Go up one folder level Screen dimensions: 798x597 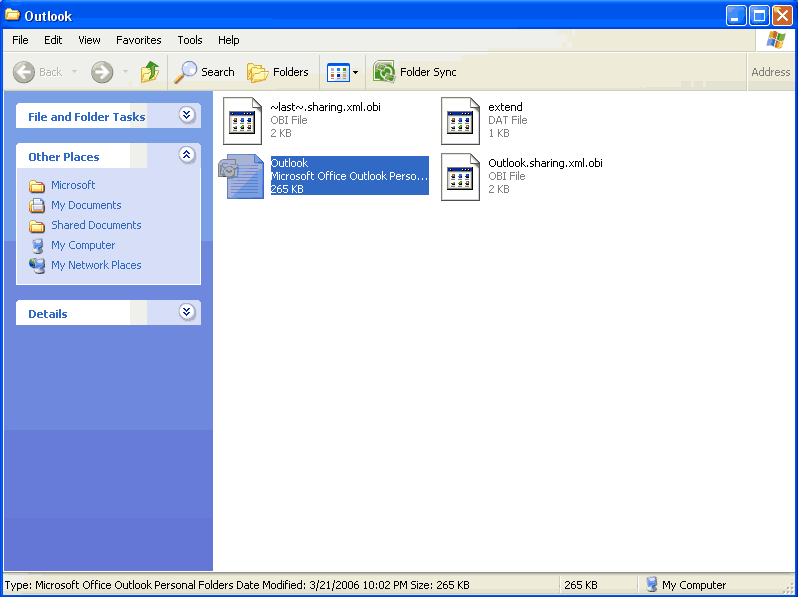pos(150,72)
